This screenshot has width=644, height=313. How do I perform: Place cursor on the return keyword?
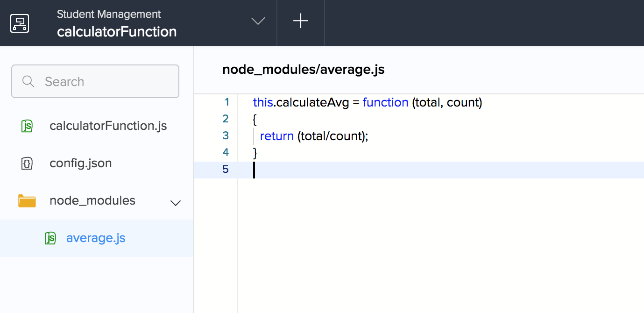[x=276, y=136]
